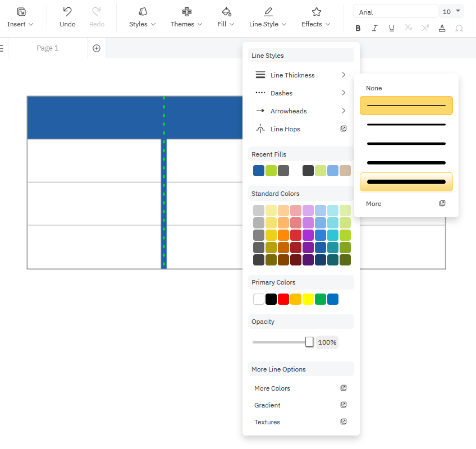476x449 pixels.
Task: Click the Undo arrow icon
Action: pos(67,12)
